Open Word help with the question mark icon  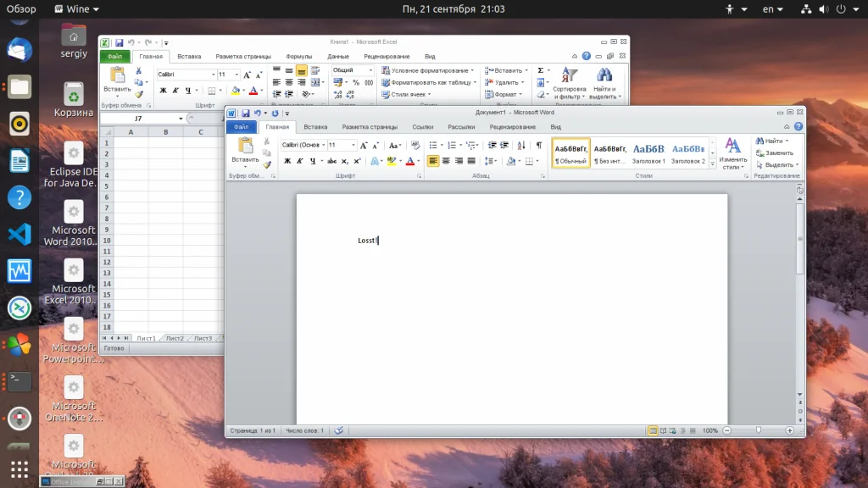coord(798,126)
